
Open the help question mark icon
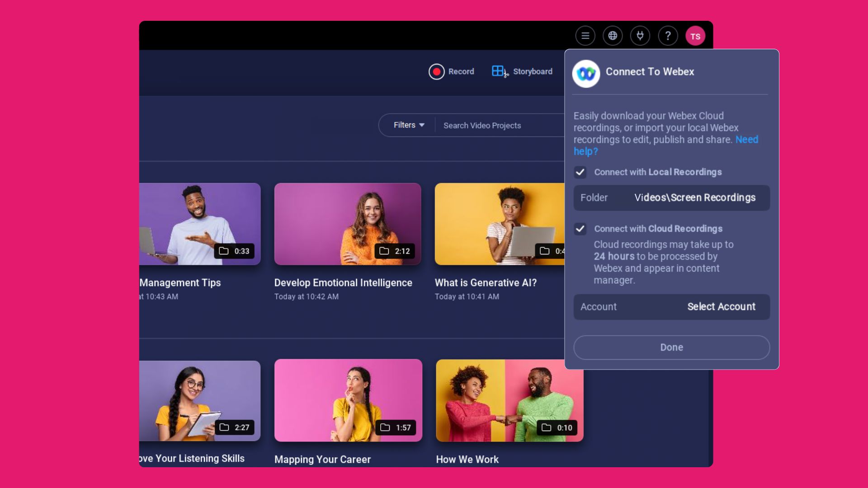(x=668, y=36)
